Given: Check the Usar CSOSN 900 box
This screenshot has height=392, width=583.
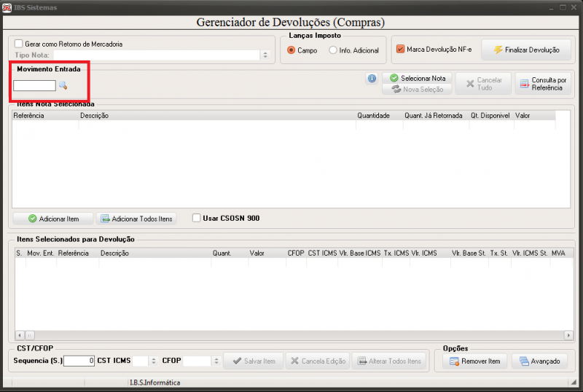Looking at the screenshot, I should [x=196, y=218].
